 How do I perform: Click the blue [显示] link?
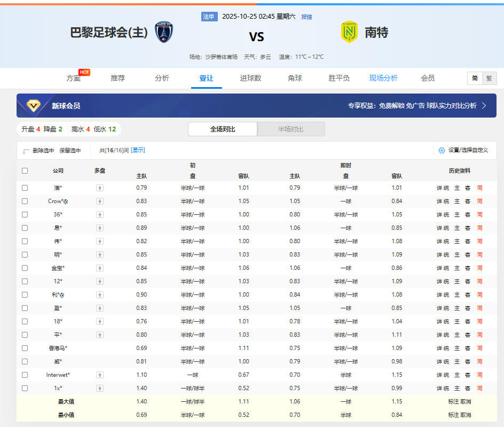point(138,150)
